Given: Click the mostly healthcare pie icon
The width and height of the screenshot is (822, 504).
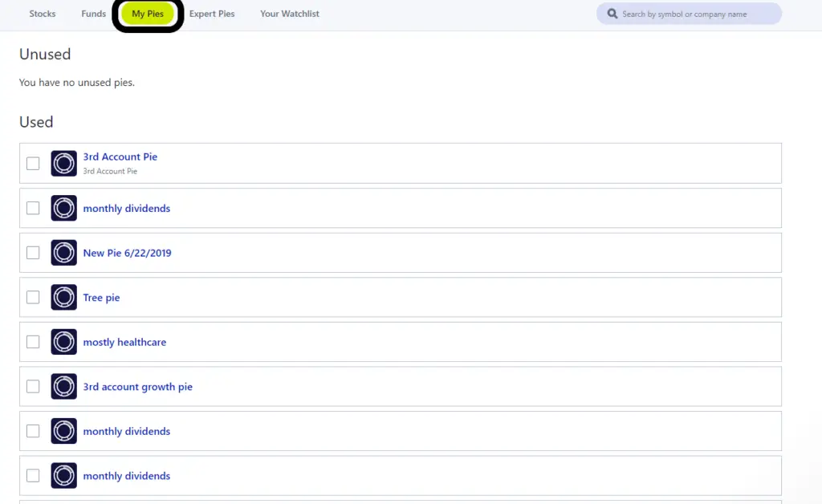Looking at the screenshot, I should click(x=64, y=342).
